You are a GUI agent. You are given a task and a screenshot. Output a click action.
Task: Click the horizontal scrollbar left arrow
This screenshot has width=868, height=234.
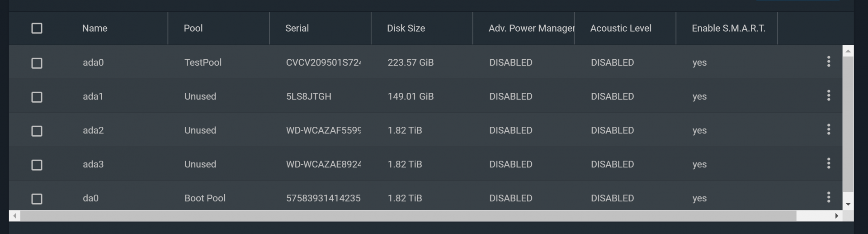(x=14, y=216)
